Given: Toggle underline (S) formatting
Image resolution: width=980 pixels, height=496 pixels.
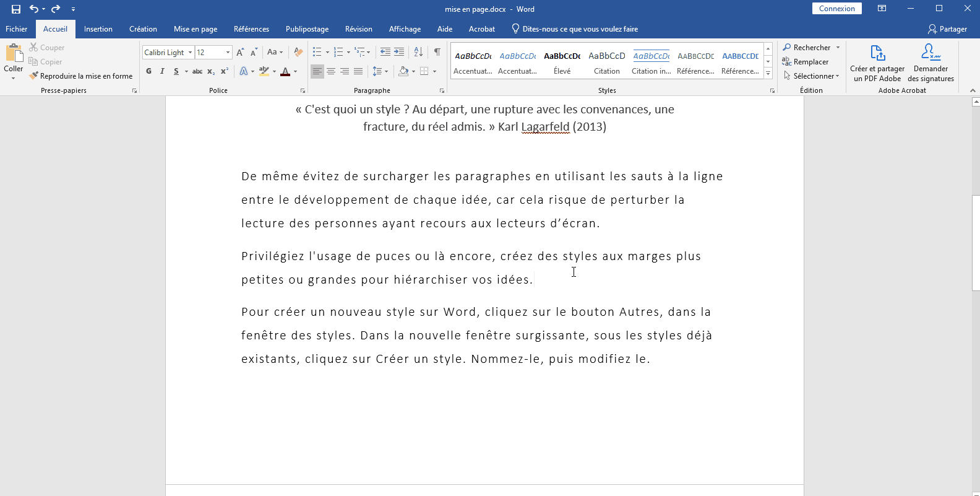Looking at the screenshot, I should click(x=176, y=71).
